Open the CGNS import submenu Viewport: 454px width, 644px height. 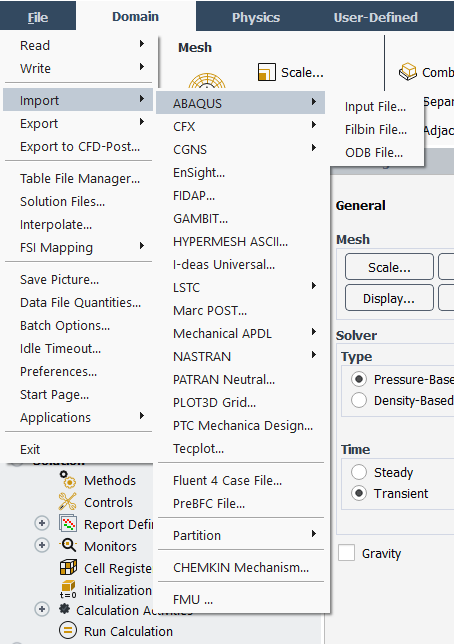[x=241, y=150]
